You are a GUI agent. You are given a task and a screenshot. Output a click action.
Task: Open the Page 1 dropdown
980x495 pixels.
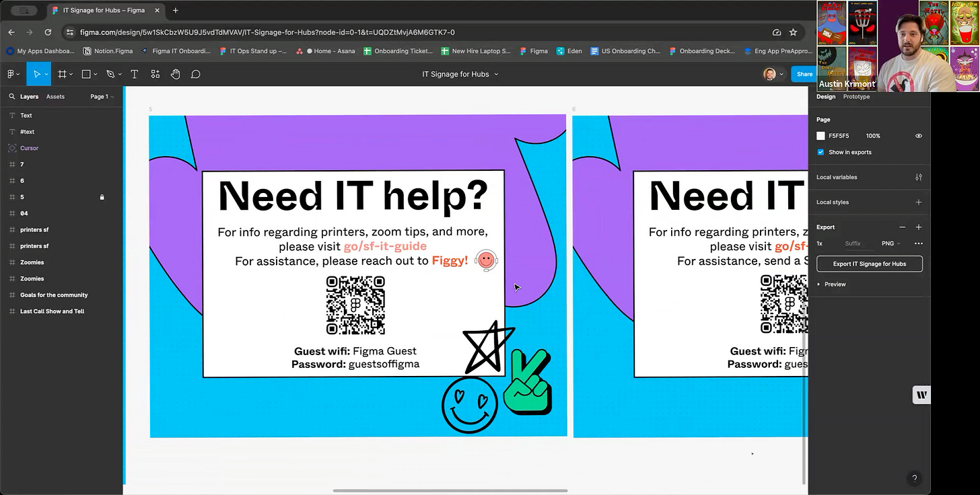point(102,97)
